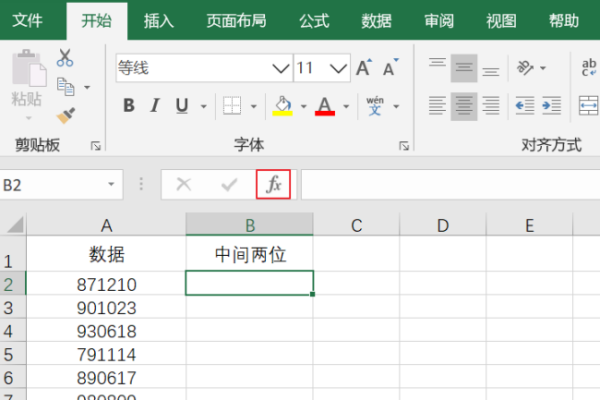Switch to the 开始 Home tab

(96, 21)
